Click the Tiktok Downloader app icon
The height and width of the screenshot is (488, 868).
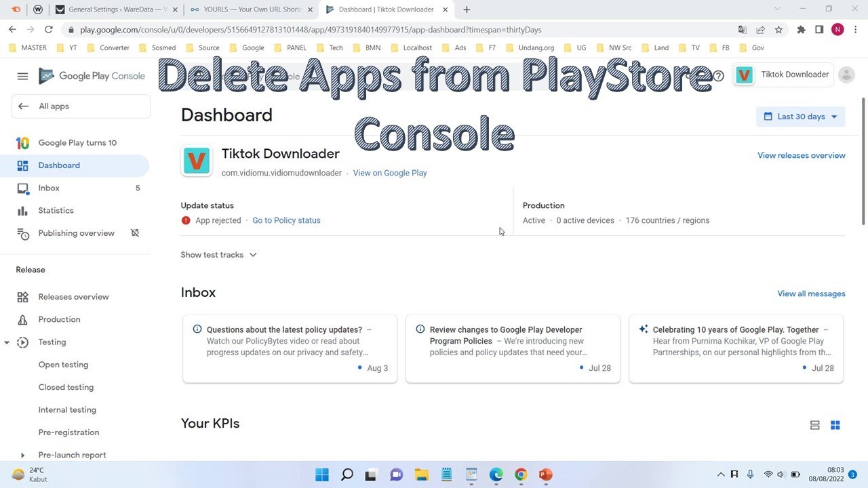(197, 161)
